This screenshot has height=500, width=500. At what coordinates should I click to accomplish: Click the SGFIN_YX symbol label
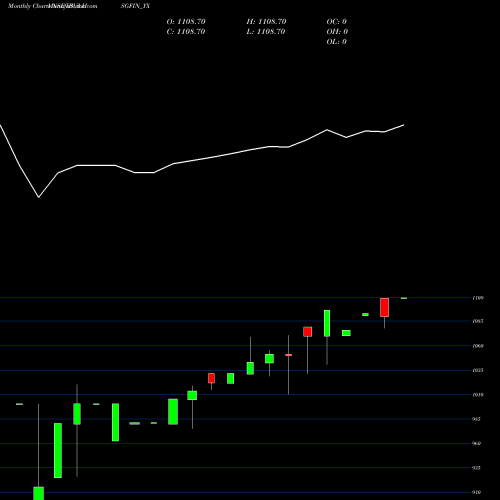(x=135, y=6)
